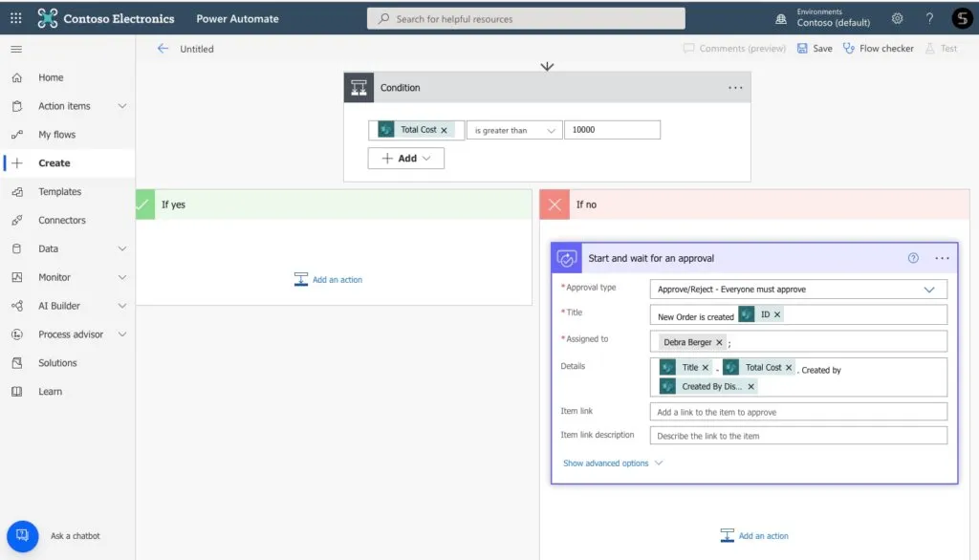Image resolution: width=979 pixels, height=560 pixels.
Task: Expand the Monitor menu chevron
Action: tap(122, 277)
